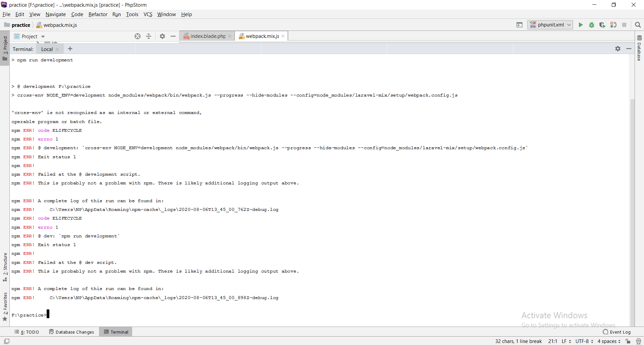Toggle read-only lock icon in status bar
Image resolution: width=644 pixels, height=345 pixels.
(628, 341)
